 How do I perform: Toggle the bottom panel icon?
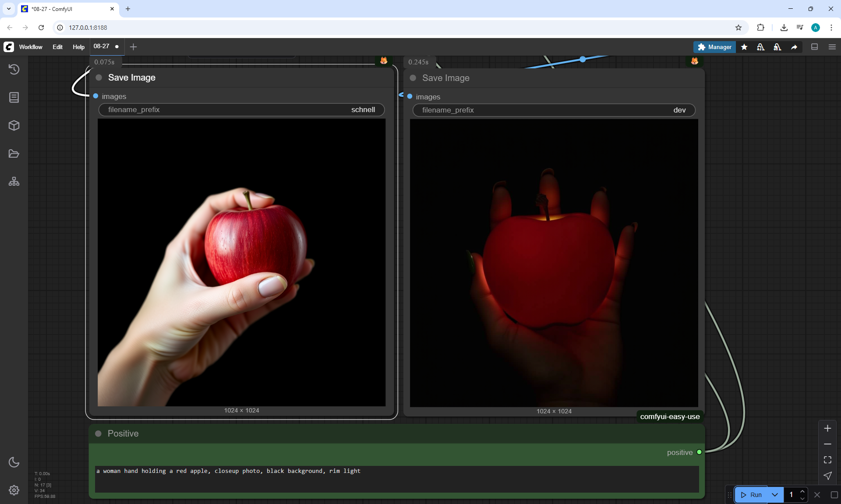815,47
